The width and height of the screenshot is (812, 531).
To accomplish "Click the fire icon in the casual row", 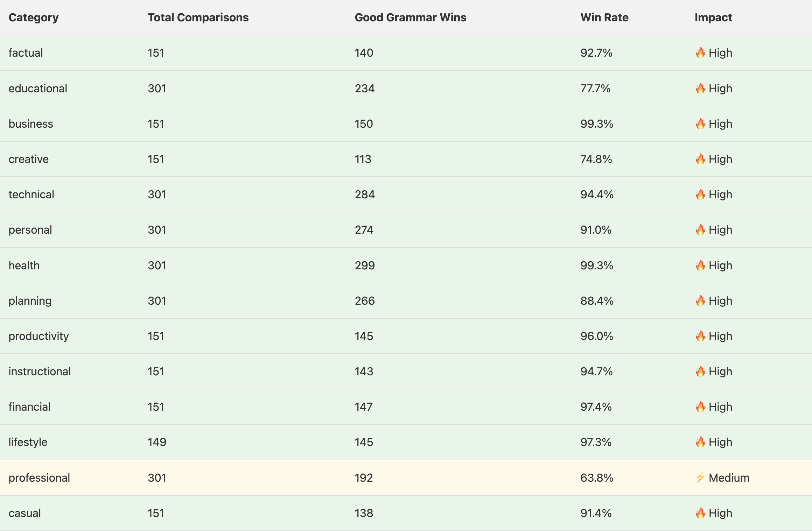I will point(700,513).
